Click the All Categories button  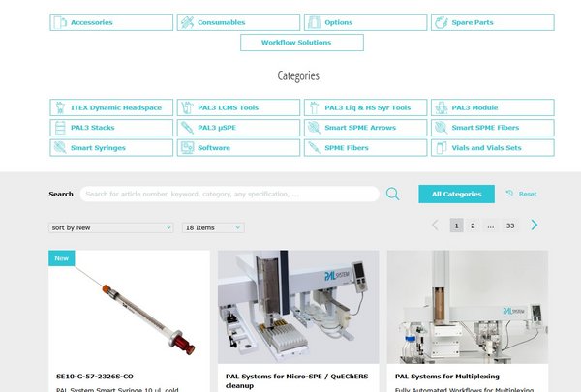pyautogui.click(x=456, y=194)
